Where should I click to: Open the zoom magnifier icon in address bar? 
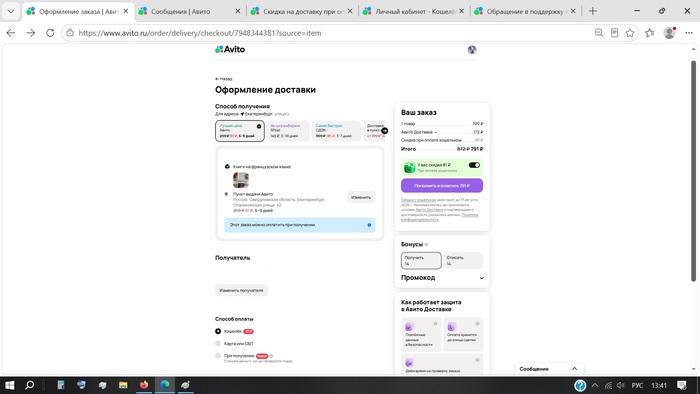coord(599,33)
